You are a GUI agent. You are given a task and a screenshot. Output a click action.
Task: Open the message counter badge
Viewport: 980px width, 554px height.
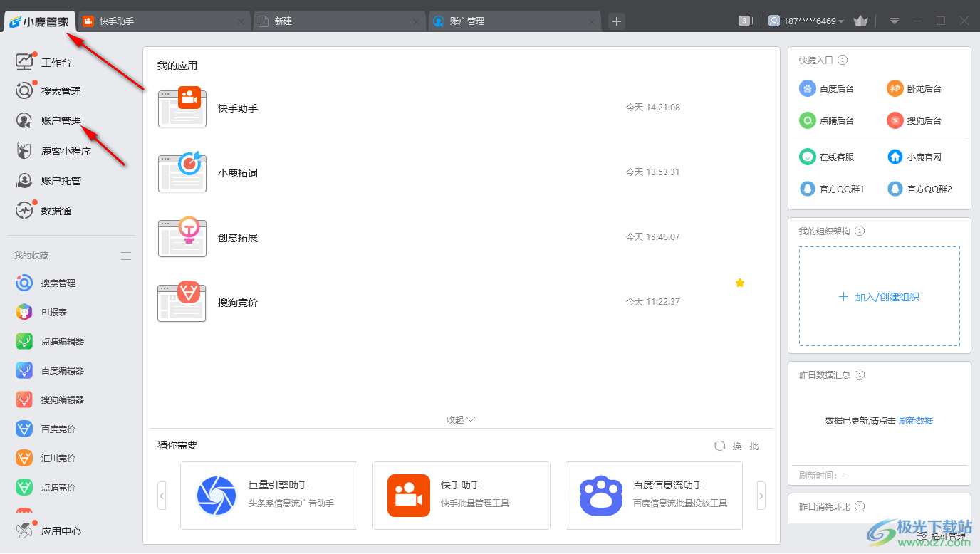746,21
